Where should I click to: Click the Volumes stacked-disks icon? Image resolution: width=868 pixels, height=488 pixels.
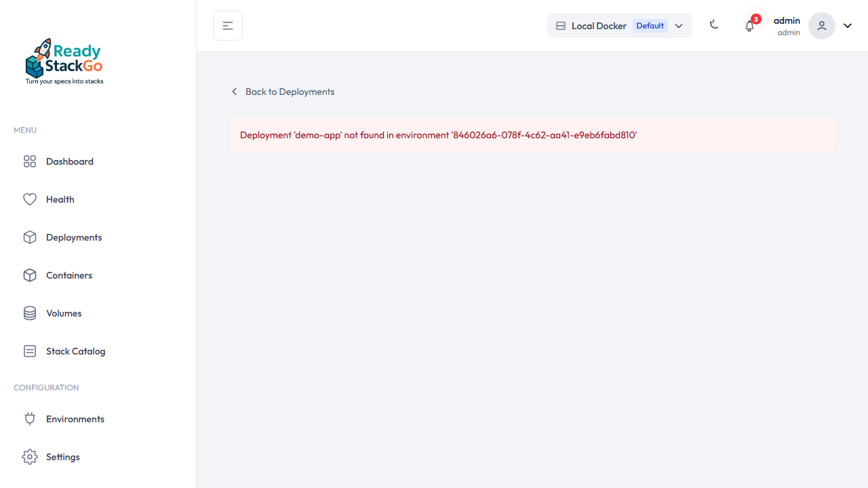coord(29,313)
